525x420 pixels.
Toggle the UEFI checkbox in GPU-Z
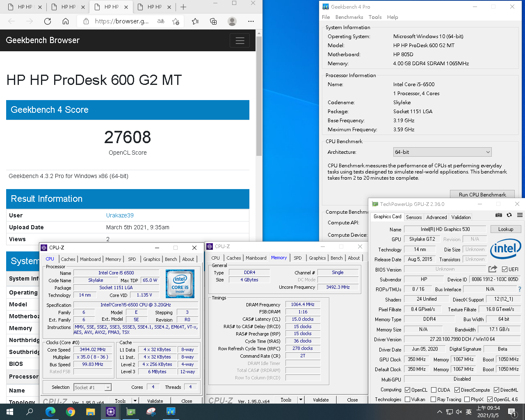[505, 269]
